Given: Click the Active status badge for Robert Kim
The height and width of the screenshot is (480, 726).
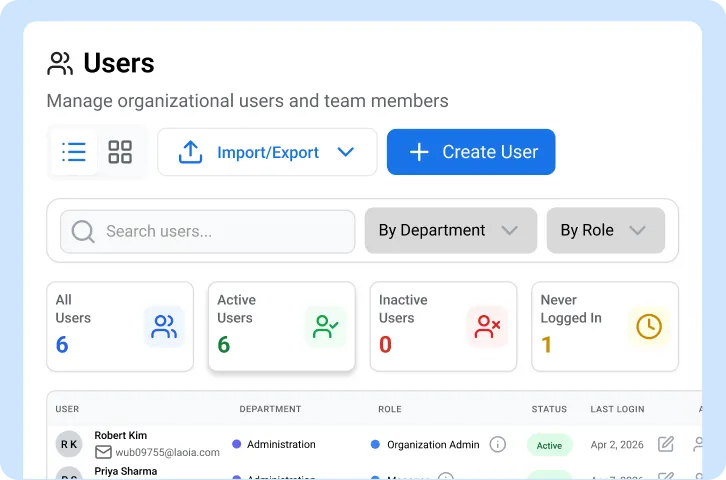Looking at the screenshot, I should click(549, 445).
